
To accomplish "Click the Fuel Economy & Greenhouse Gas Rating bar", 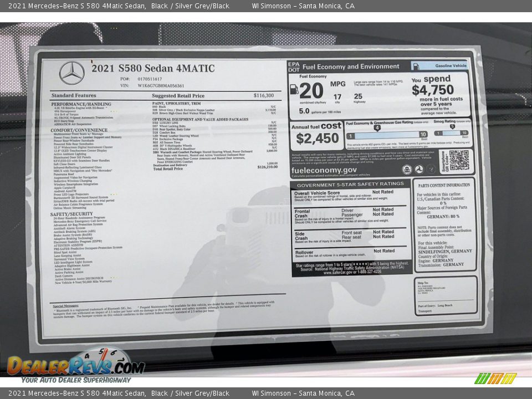I will pyautogui.click(x=386, y=135).
